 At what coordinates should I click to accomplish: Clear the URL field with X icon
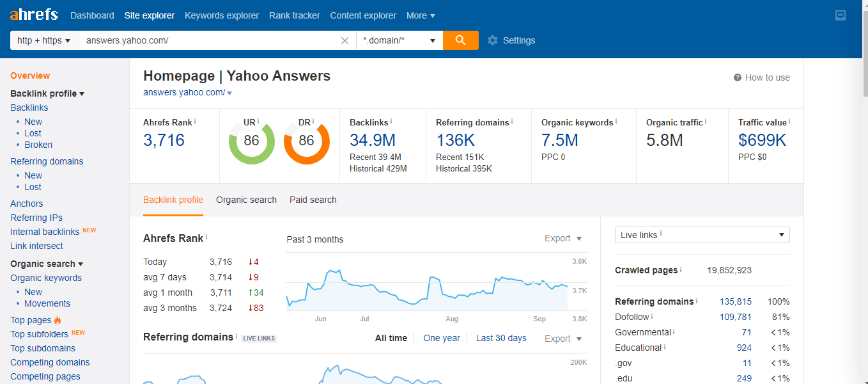[x=345, y=40]
